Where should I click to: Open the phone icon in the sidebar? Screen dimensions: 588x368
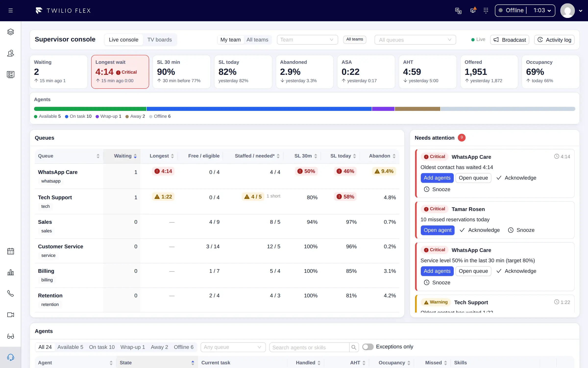pos(11,293)
